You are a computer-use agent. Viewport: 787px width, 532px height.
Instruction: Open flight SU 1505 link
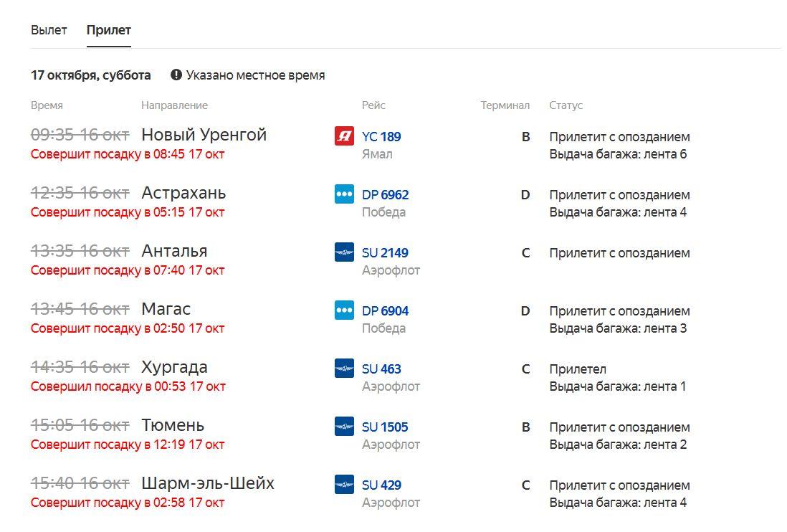(x=385, y=427)
